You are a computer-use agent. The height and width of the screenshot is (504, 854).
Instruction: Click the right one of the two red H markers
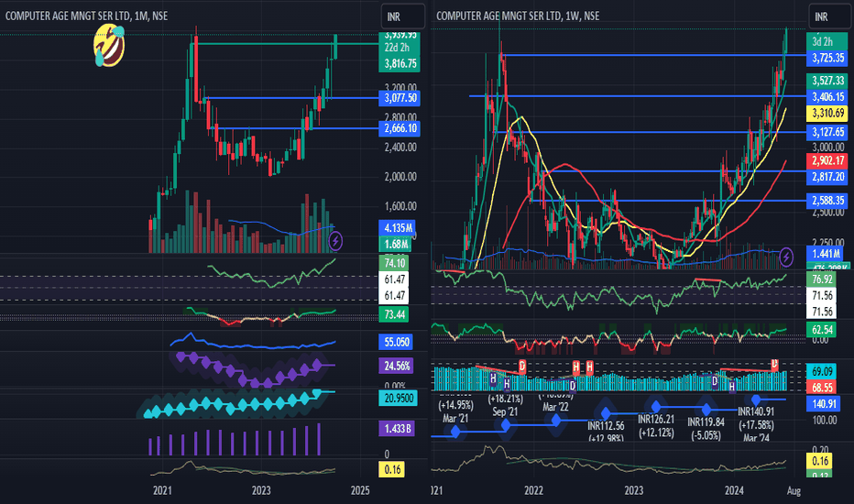click(589, 367)
